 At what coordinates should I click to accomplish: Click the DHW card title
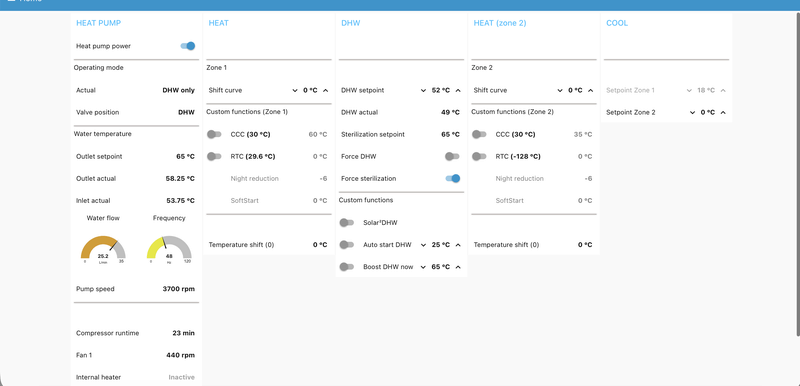[351, 23]
